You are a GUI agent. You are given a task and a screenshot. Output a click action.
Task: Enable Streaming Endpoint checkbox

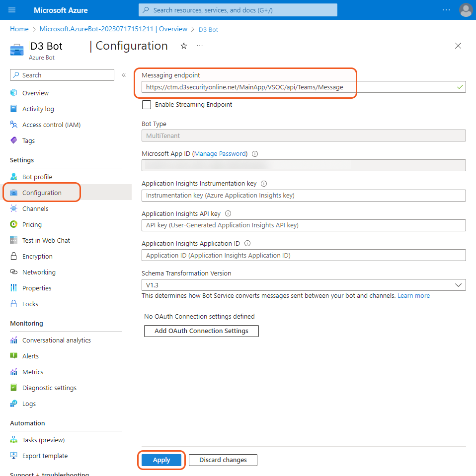click(x=147, y=105)
